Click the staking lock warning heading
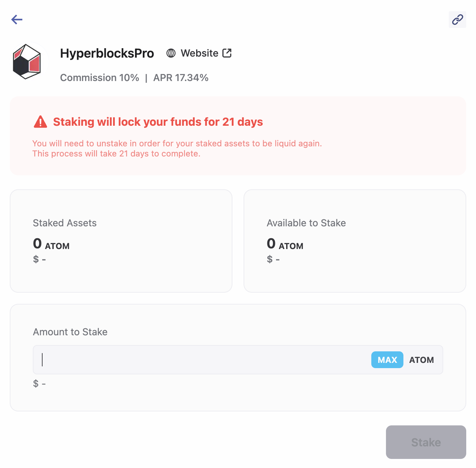 158,122
